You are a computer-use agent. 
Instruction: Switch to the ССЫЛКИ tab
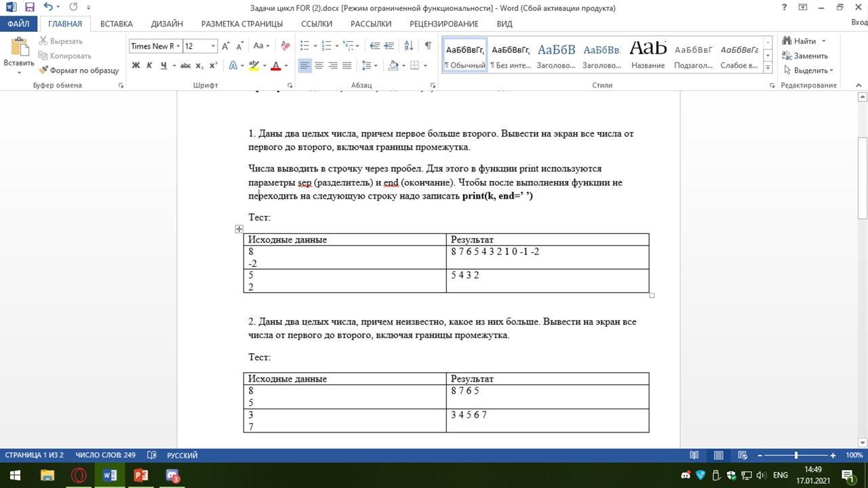point(317,24)
